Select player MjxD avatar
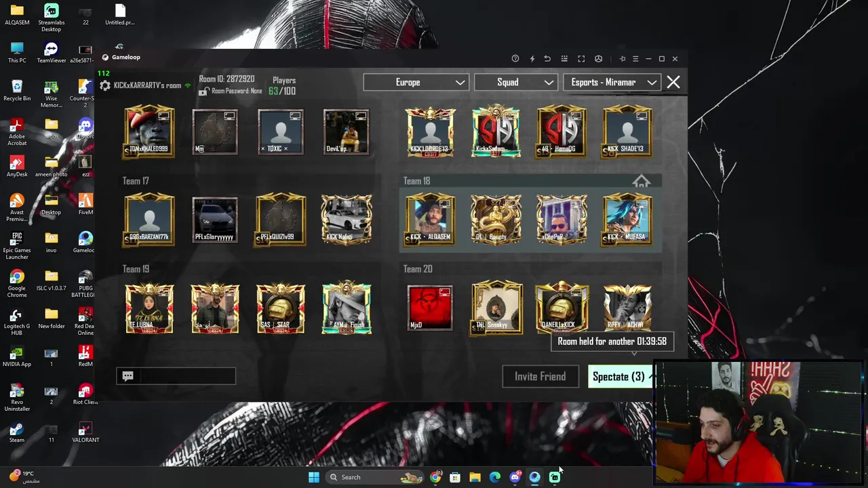This screenshot has height=488, width=868. click(x=430, y=308)
